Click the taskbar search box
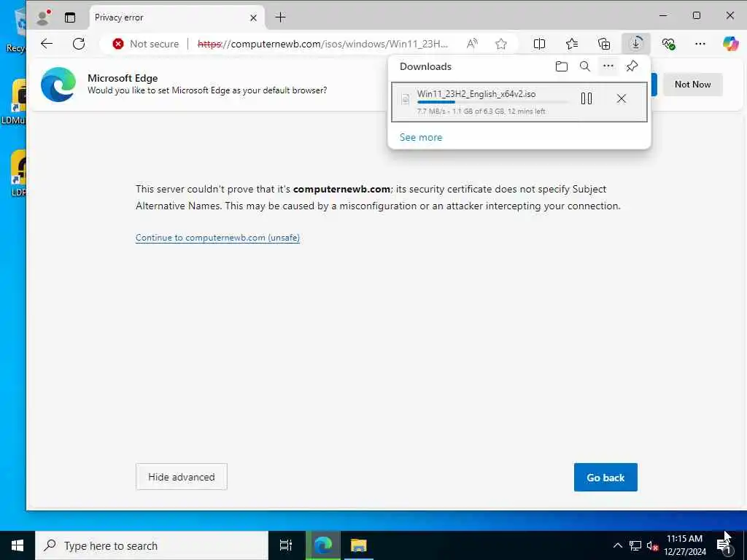The width and height of the screenshot is (747, 560). point(152,545)
